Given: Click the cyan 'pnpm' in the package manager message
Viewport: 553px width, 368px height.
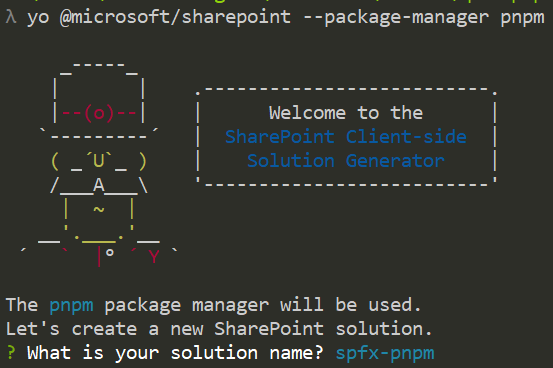Looking at the screenshot, I should 71,306.
